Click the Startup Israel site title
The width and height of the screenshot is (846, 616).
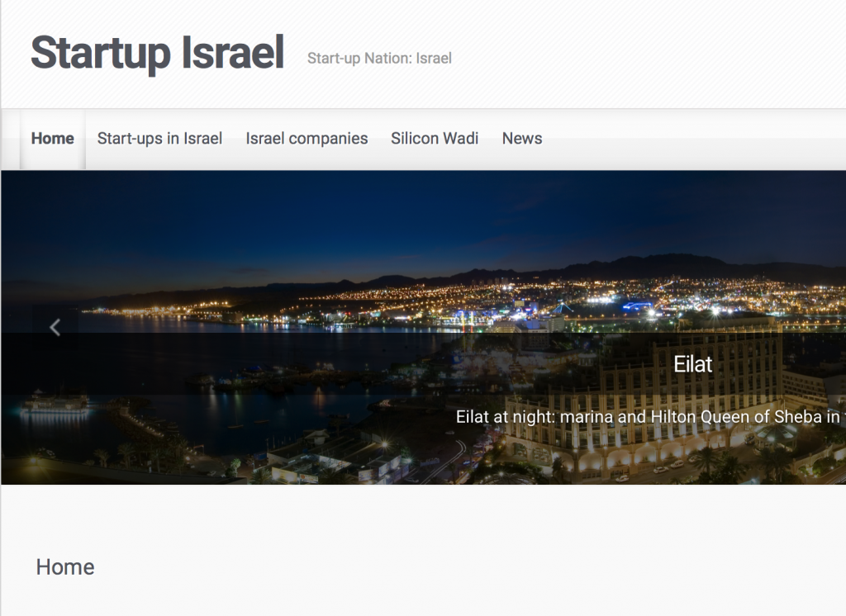click(158, 52)
